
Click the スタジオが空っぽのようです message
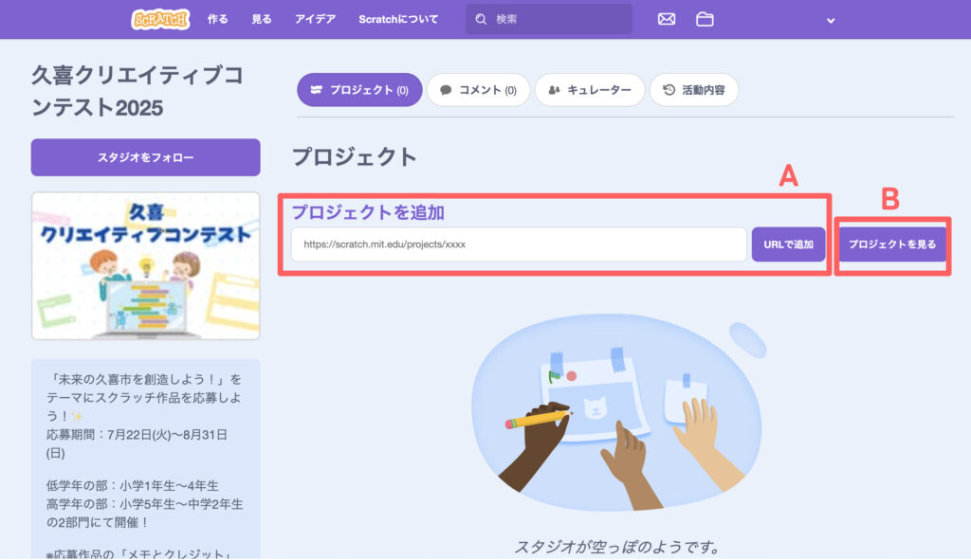616,547
